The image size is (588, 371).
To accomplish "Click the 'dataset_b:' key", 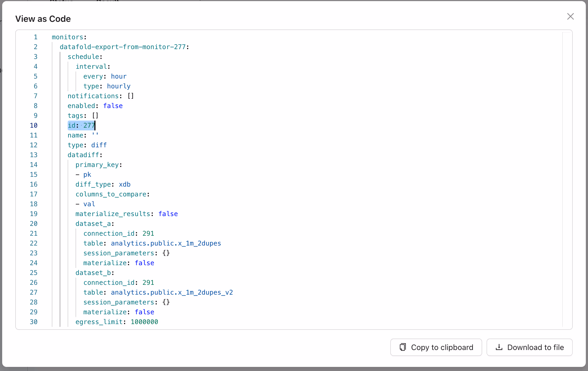I will tap(95, 273).
